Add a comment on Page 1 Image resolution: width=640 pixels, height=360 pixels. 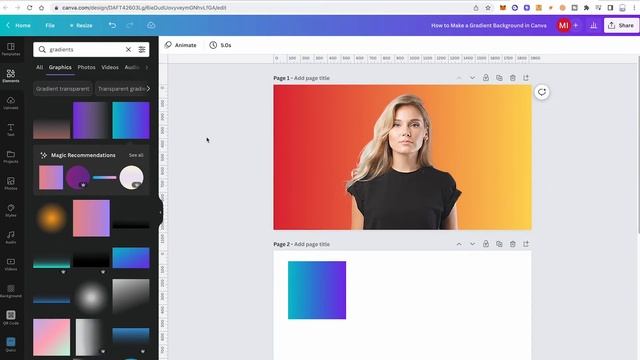point(542,92)
